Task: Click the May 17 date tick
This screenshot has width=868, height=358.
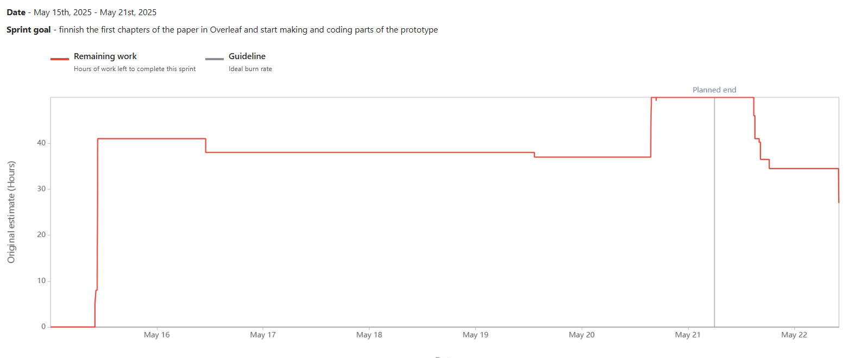Action: (x=263, y=335)
